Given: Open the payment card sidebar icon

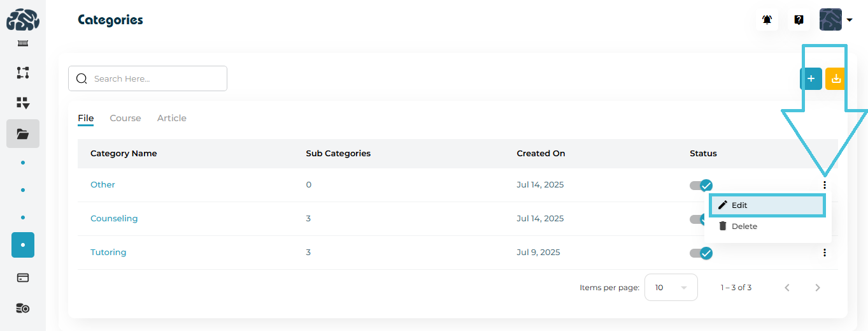Looking at the screenshot, I should click(x=23, y=278).
